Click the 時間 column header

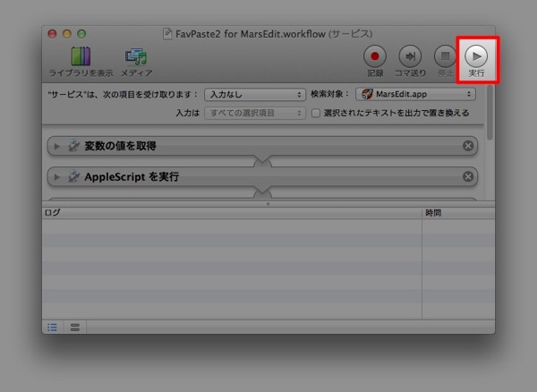[458, 213]
